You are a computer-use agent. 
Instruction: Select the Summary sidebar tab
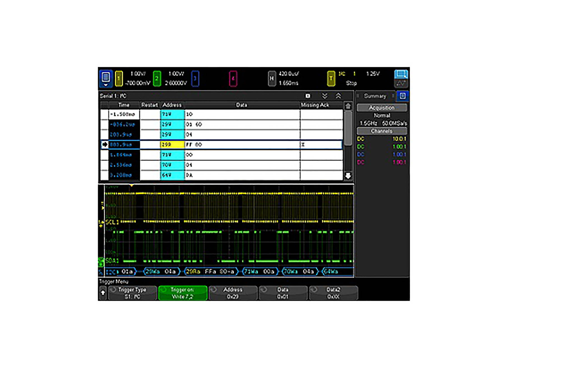point(375,96)
